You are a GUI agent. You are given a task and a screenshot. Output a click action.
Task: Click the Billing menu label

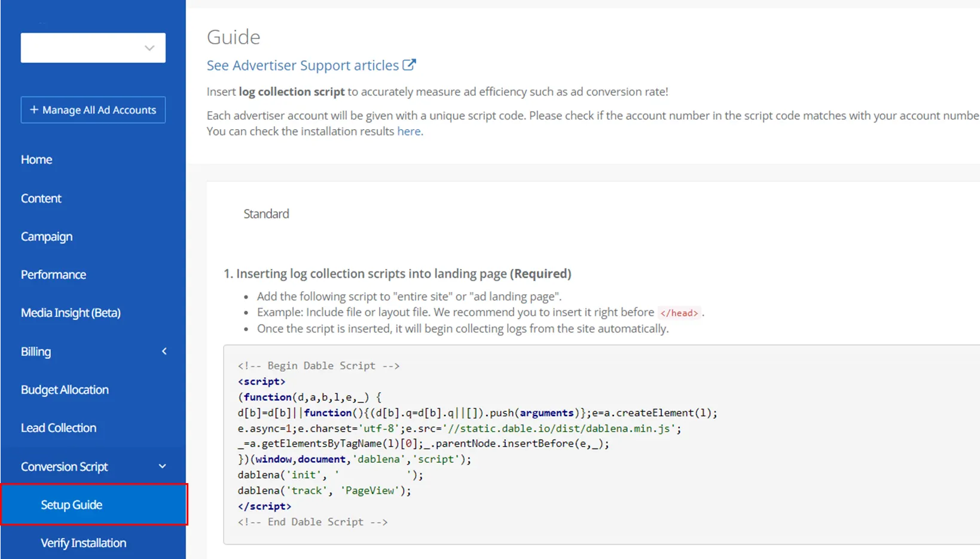point(36,352)
